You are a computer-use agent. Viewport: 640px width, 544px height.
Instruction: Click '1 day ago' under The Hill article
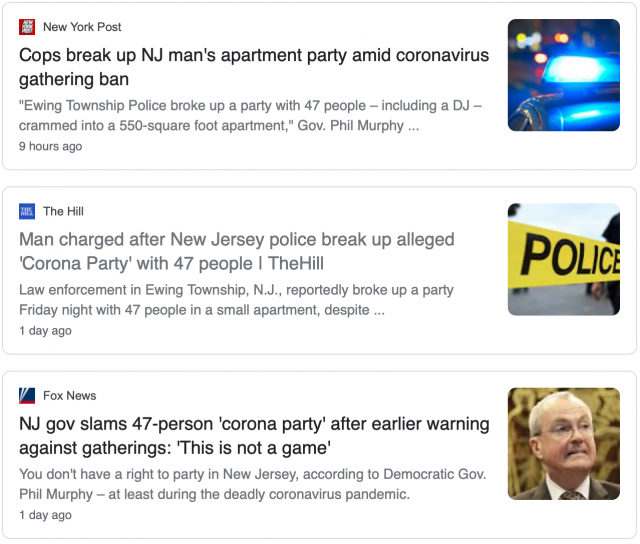coord(45,330)
